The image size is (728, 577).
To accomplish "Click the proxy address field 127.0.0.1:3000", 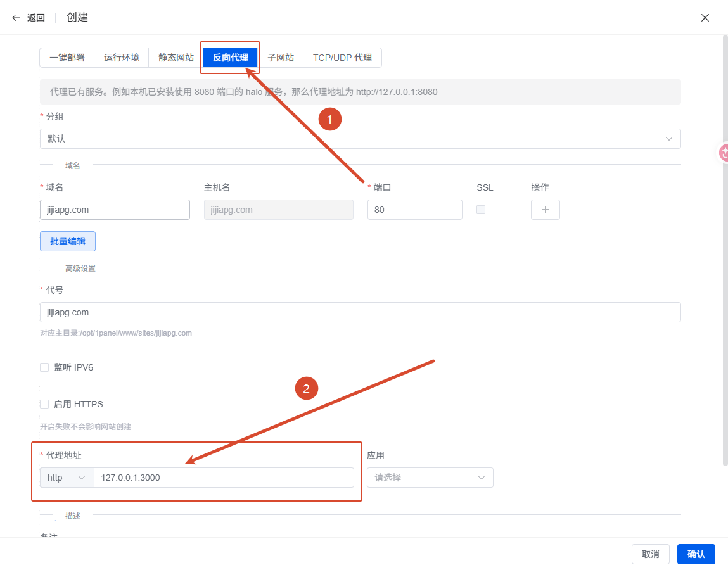I will tap(224, 478).
